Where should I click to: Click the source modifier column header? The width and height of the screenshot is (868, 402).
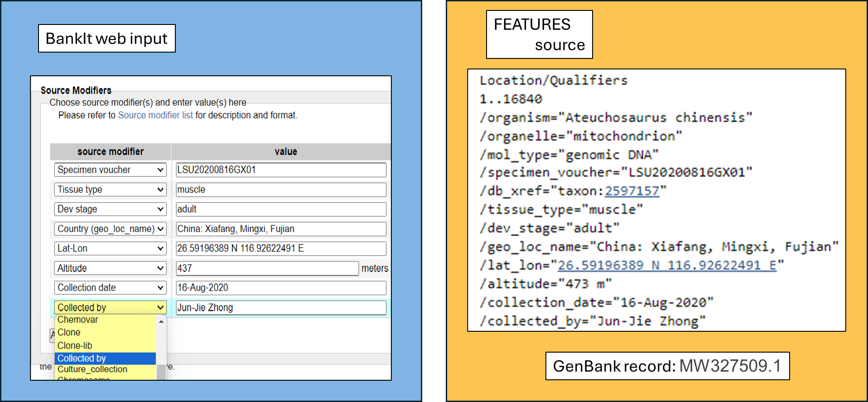coord(111,151)
